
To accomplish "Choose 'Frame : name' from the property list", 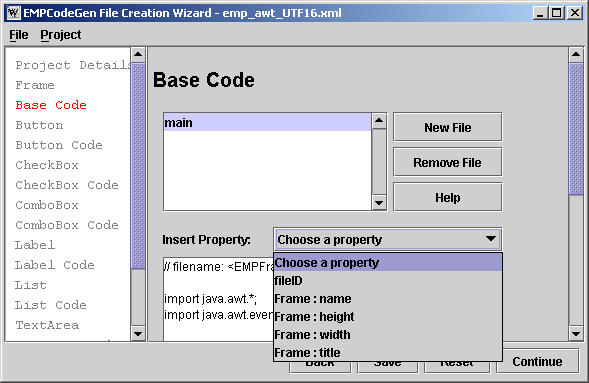I will (388, 299).
